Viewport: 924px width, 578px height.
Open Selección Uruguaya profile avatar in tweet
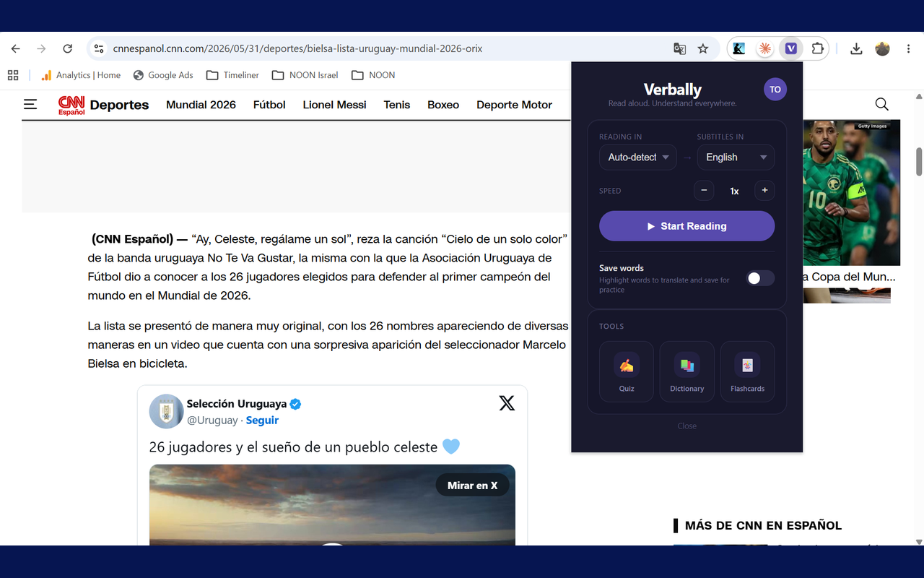(x=166, y=412)
